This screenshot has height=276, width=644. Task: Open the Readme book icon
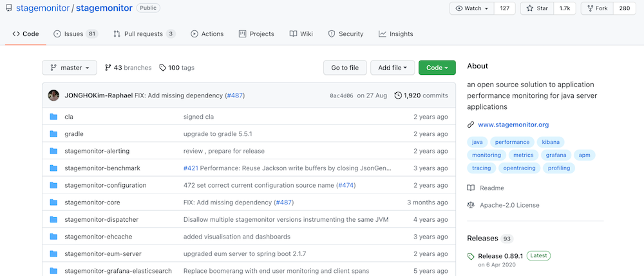tap(471, 188)
